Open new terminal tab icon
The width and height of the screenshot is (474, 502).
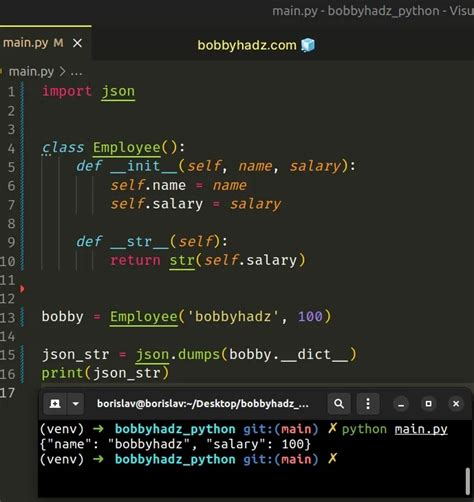[55, 404]
